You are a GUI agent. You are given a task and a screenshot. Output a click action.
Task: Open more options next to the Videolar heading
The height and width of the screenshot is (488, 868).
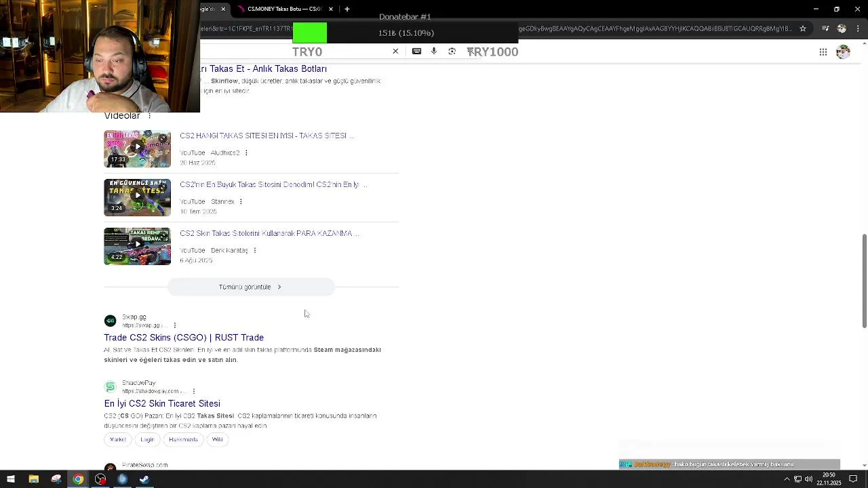click(x=149, y=116)
